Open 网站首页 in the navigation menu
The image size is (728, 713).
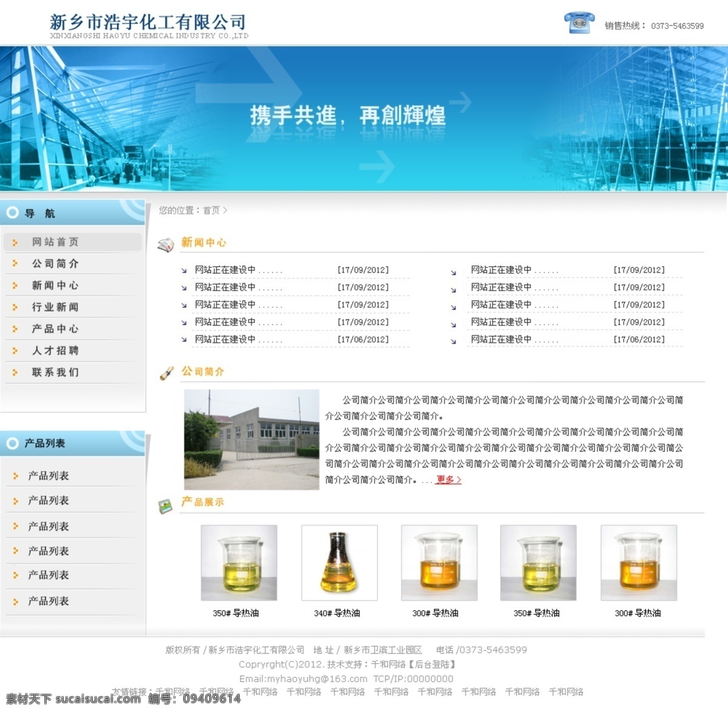[x=55, y=242]
